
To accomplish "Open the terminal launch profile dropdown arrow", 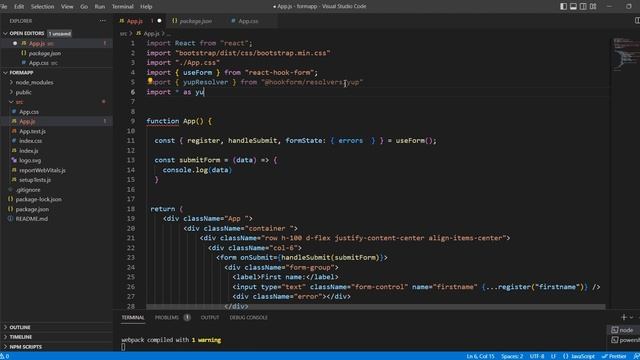I will (x=631, y=317).
